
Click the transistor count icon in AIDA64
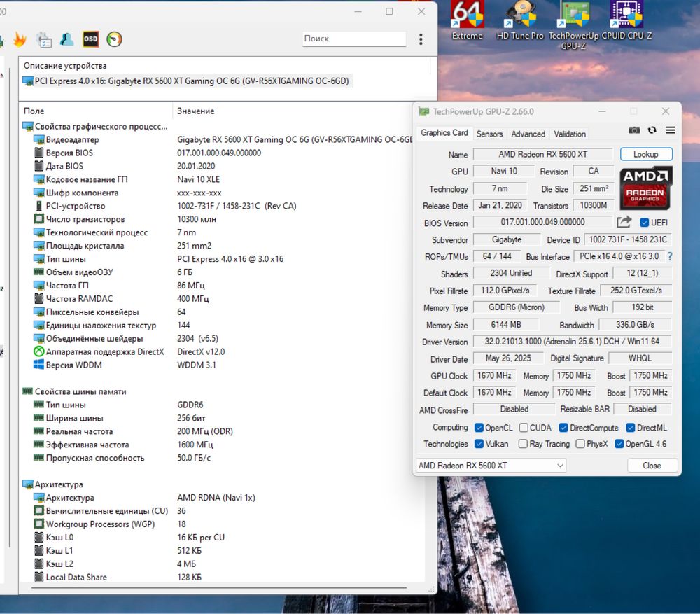38,219
